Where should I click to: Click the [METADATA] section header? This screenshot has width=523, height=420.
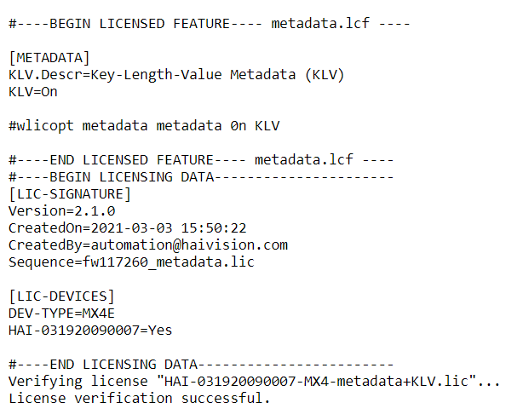tap(49, 58)
